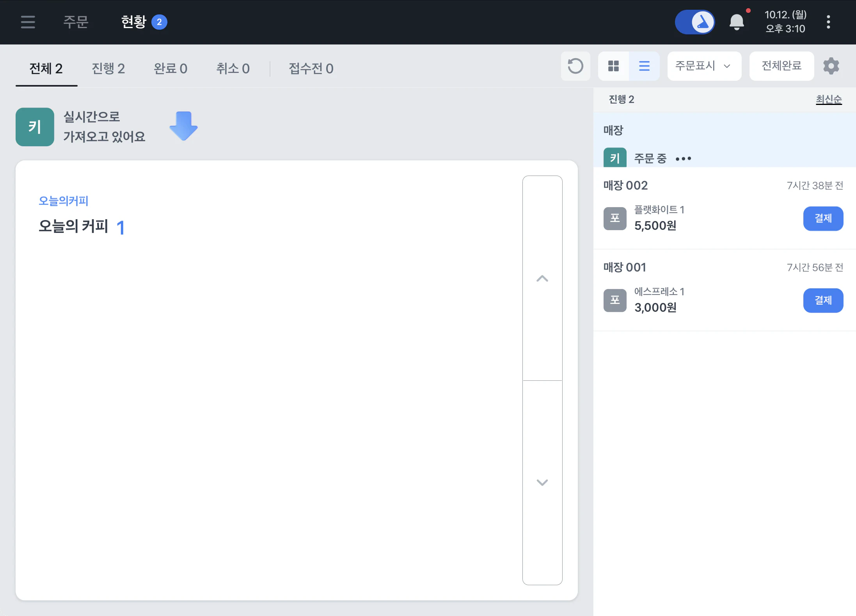This screenshot has width=856, height=616.
Task: Click the 키 icon beside 주문 중
Action: (615, 158)
